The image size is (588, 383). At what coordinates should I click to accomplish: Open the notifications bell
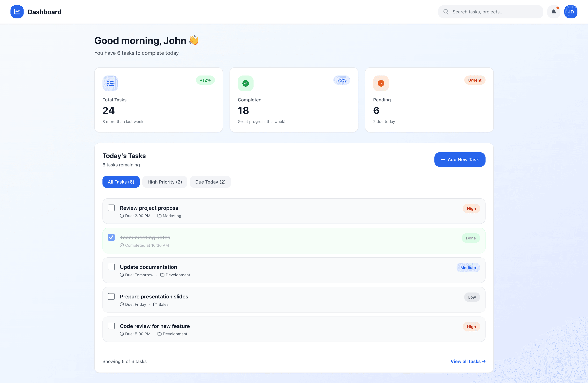pyautogui.click(x=554, y=12)
